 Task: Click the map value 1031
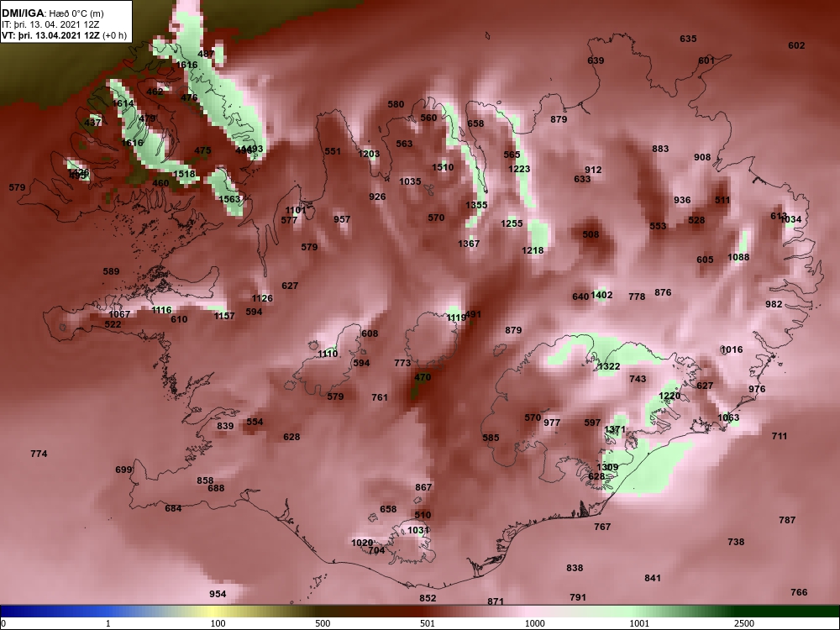pyautogui.click(x=418, y=530)
